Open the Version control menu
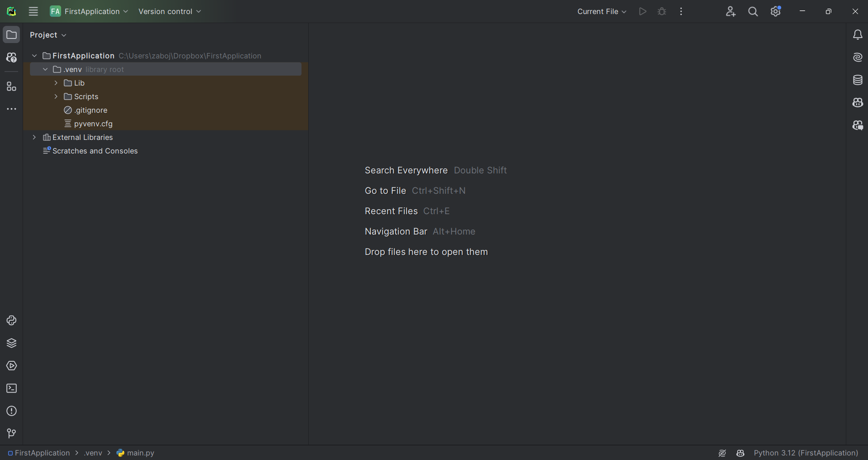The image size is (868, 460). click(170, 12)
